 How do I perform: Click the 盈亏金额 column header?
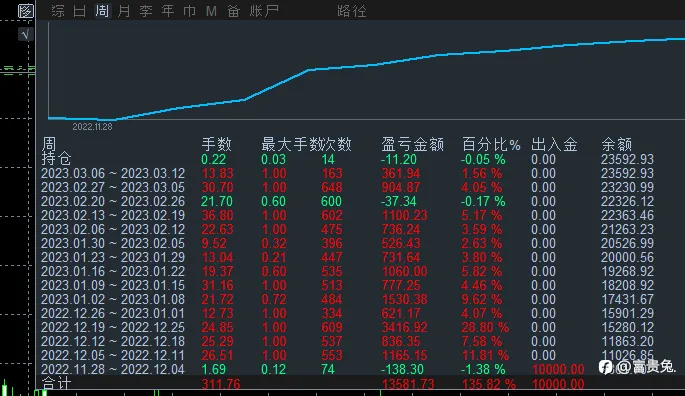pos(412,144)
